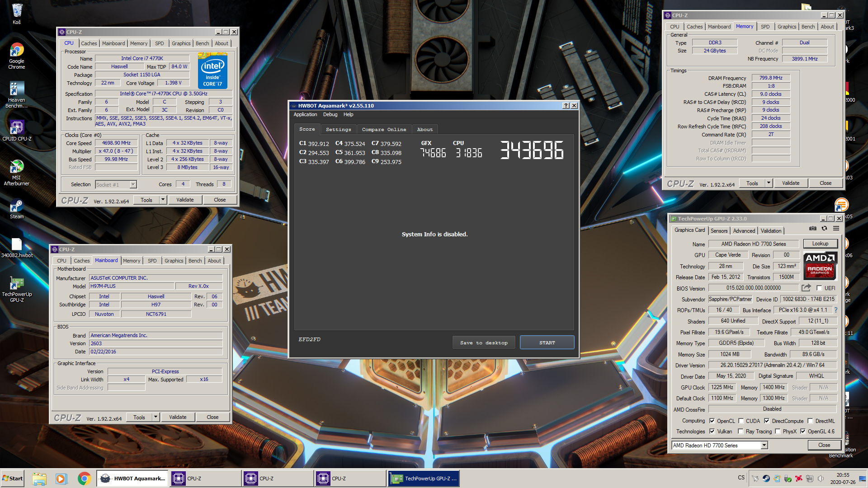Click the red AMD Radeon tray icon
This screenshot has width=868, height=488.
click(799, 478)
